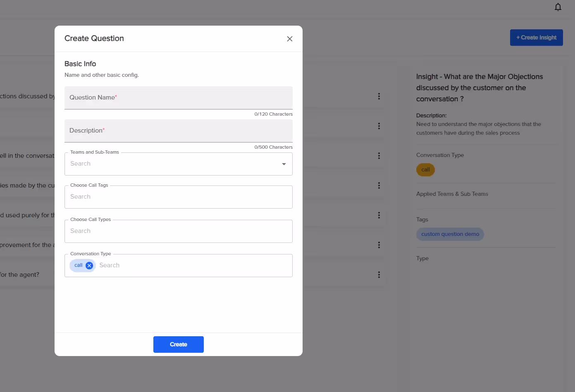The height and width of the screenshot is (392, 575).
Task: Click the 'Type' label in the insight panel
Action: click(x=422, y=259)
